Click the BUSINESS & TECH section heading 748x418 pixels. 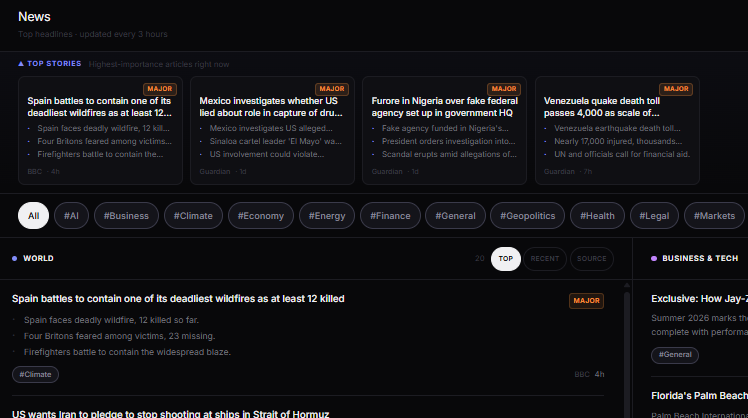[700, 258]
